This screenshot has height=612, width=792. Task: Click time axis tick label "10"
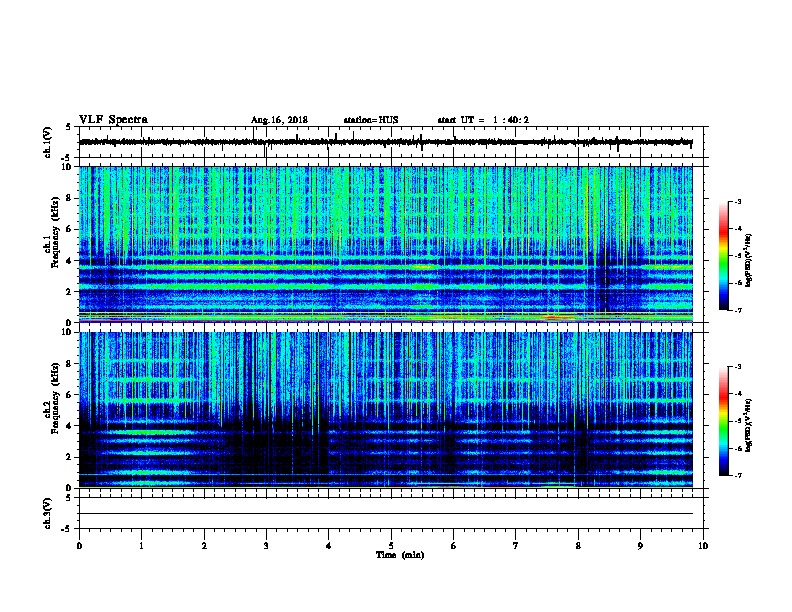[703, 546]
